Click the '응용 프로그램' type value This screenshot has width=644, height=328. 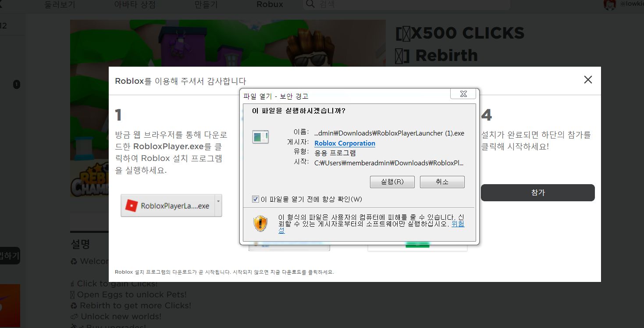tap(335, 153)
